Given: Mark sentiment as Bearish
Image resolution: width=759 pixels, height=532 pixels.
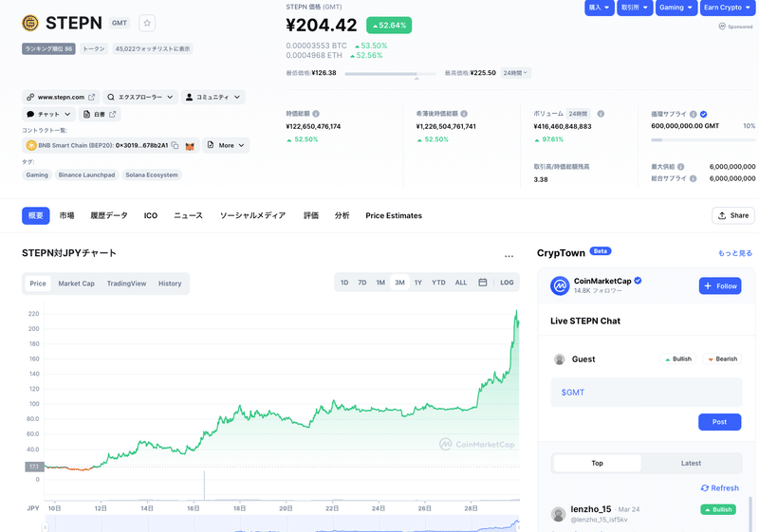Looking at the screenshot, I should (722, 358).
